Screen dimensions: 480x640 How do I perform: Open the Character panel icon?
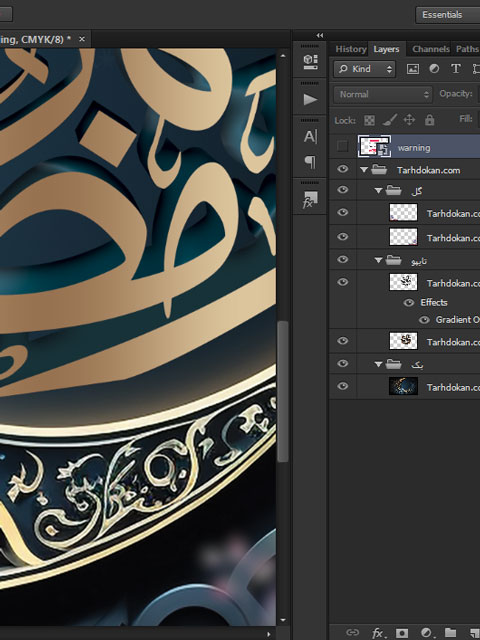coord(310,136)
